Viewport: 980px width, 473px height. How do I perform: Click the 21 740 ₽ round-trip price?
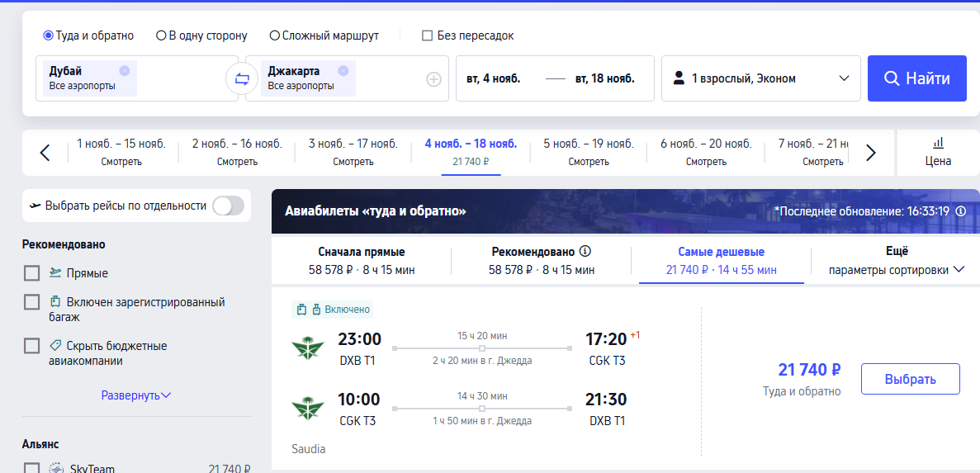[809, 370]
